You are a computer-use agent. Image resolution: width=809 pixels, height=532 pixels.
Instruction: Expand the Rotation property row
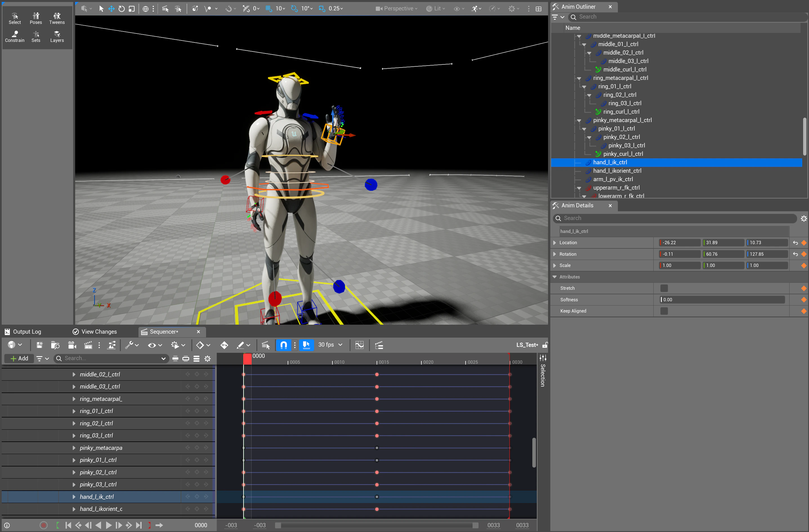[555, 254]
